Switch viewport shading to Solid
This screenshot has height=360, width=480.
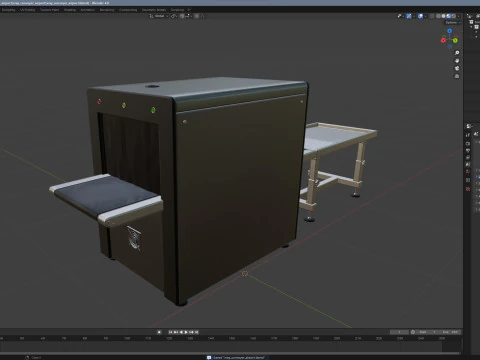click(x=443, y=16)
